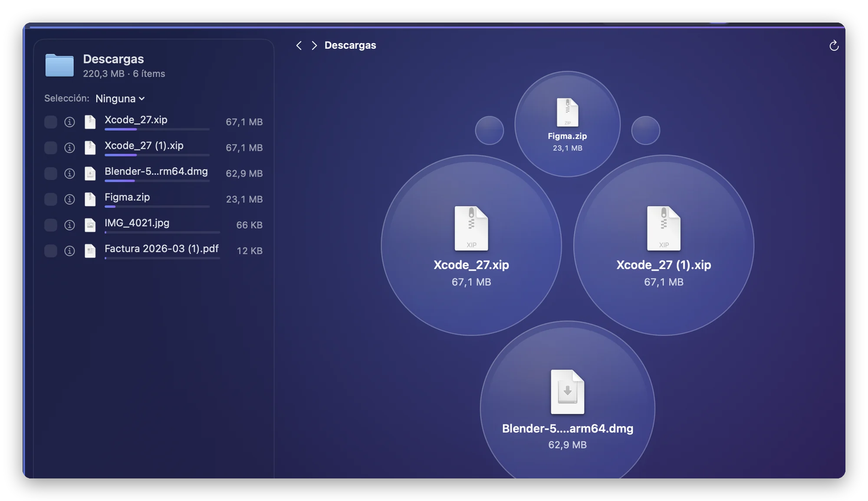
Task: Select the Figma.zip bubble
Action: [x=567, y=124]
